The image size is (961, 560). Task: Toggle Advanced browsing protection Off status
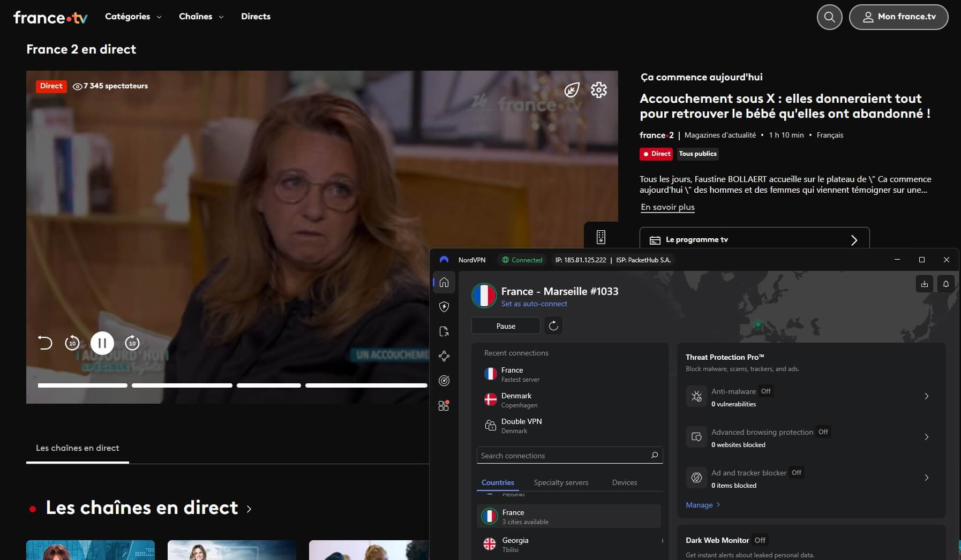pyautogui.click(x=823, y=432)
